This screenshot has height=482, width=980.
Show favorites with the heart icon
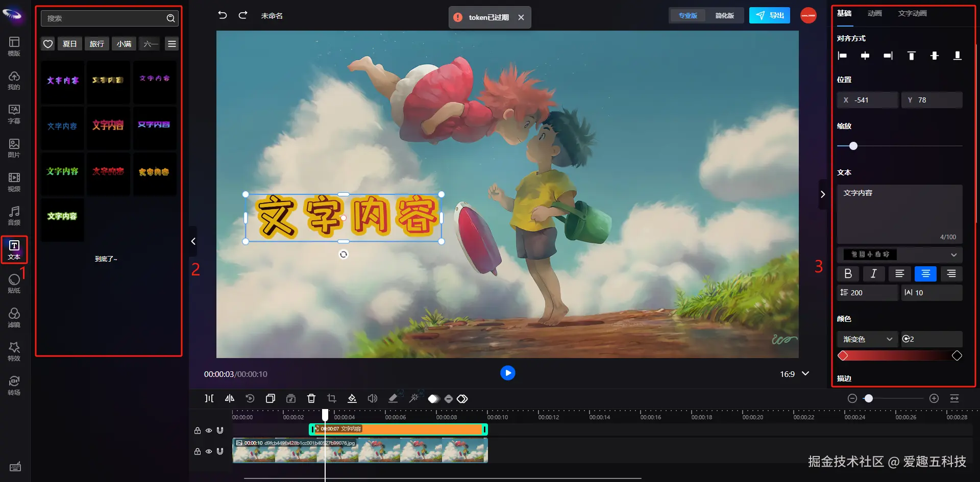tap(48, 44)
